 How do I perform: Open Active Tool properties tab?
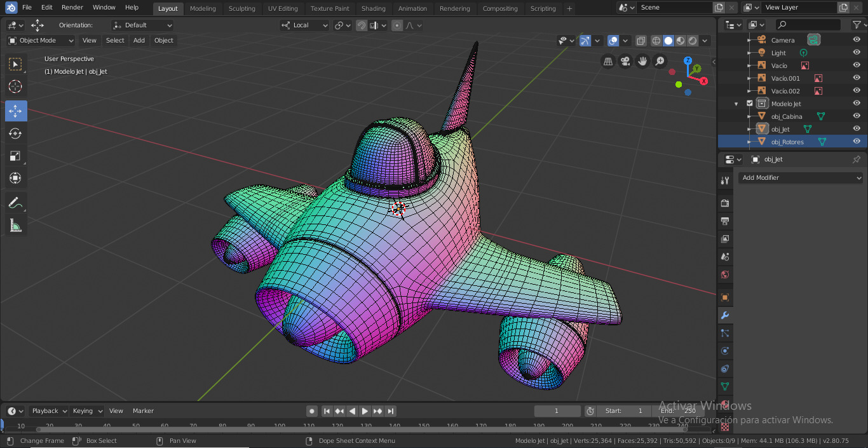(725, 180)
